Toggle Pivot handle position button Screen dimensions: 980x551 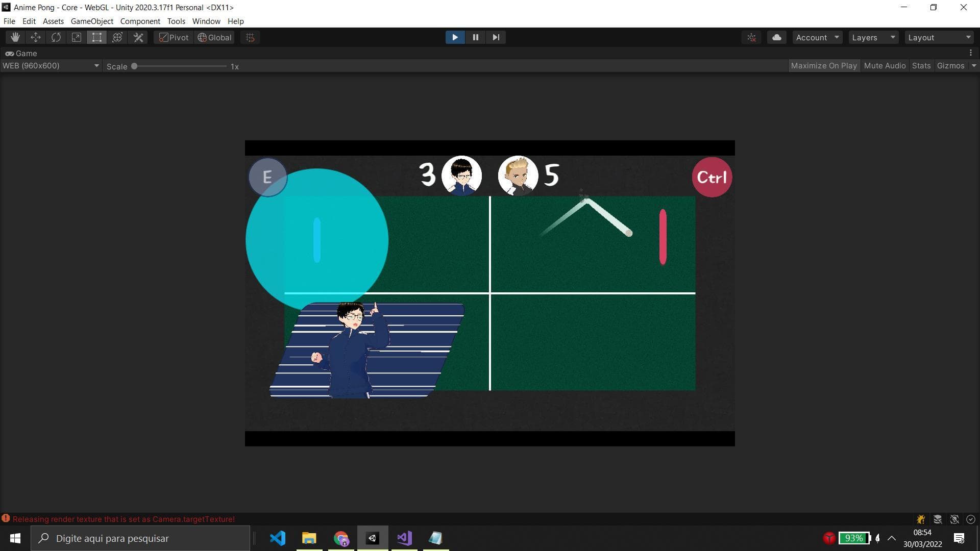[174, 37]
